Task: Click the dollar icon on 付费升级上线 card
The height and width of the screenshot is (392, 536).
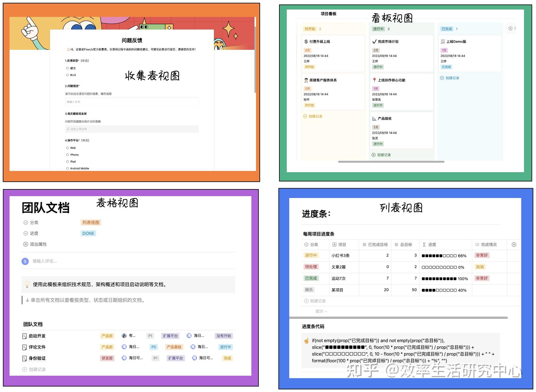Action: pyautogui.click(x=306, y=42)
